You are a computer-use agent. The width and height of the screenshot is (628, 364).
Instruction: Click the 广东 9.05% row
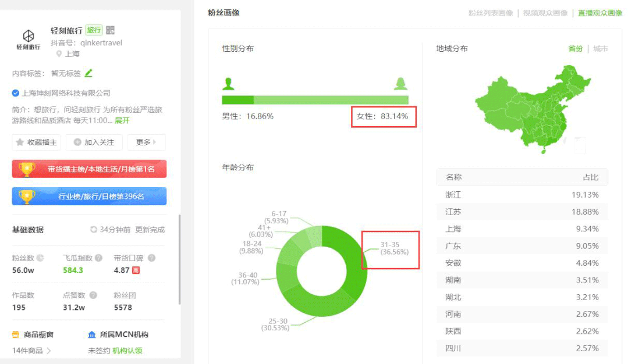click(522, 246)
